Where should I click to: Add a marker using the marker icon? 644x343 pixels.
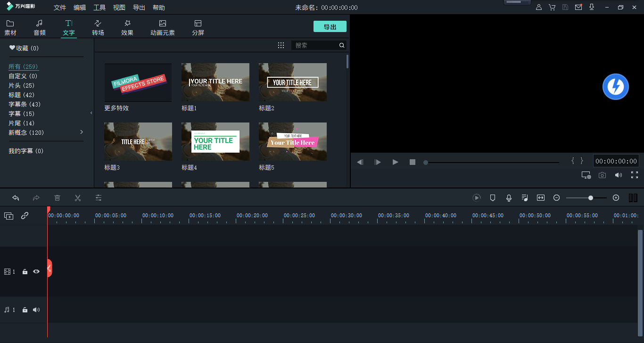click(493, 198)
